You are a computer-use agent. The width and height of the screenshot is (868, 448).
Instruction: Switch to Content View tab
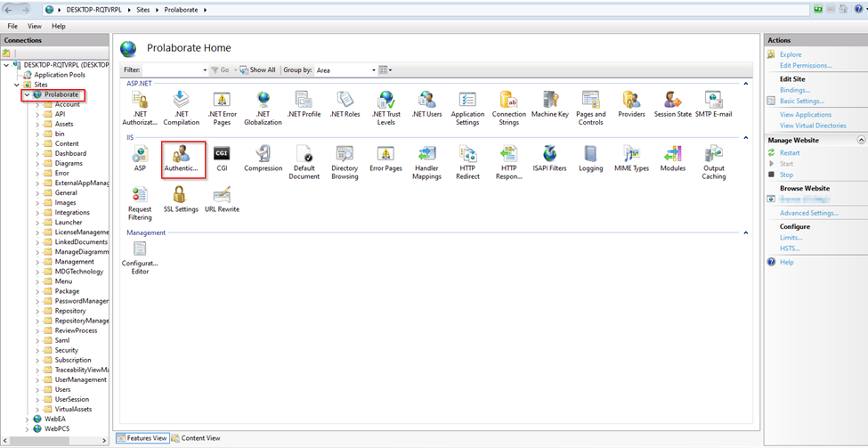click(196, 438)
